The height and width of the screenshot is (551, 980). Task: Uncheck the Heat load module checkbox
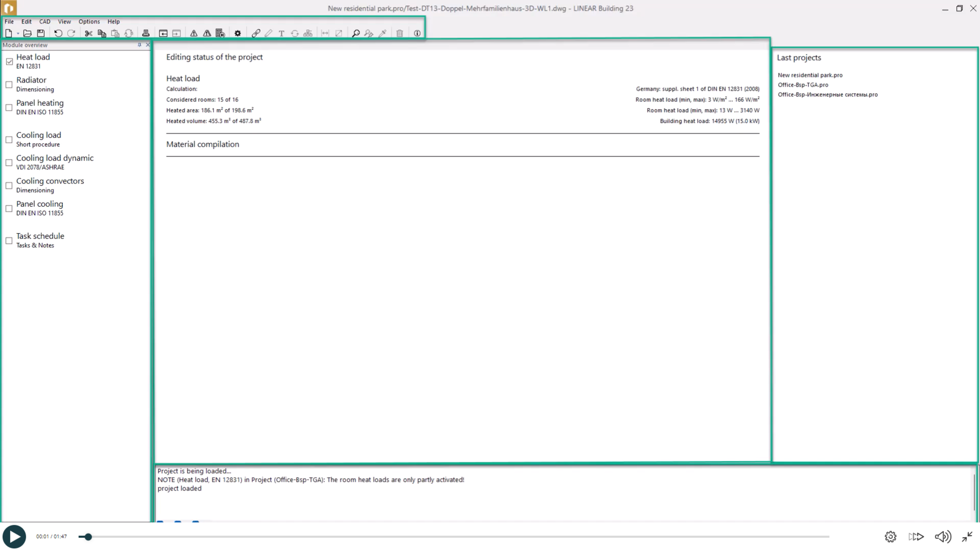pyautogui.click(x=9, y=62)
